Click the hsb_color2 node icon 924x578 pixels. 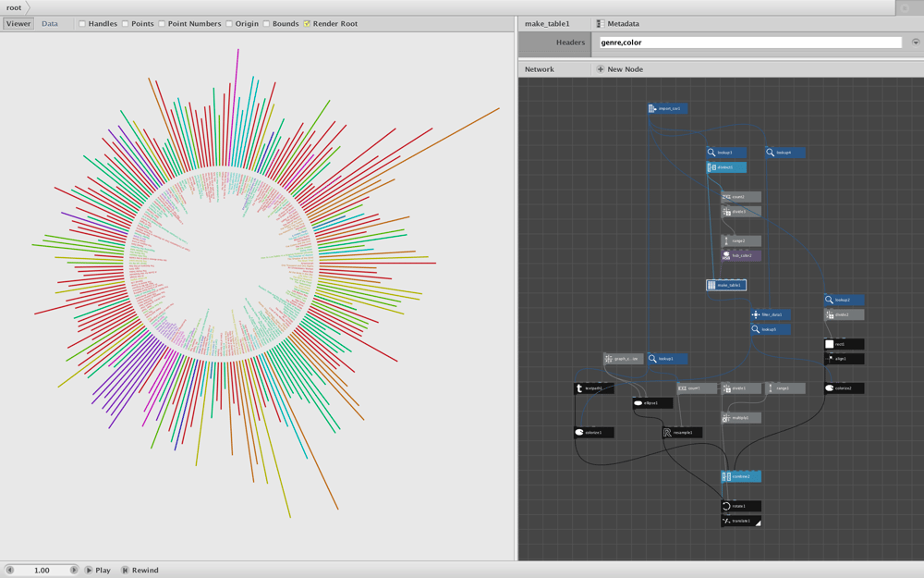726,255
